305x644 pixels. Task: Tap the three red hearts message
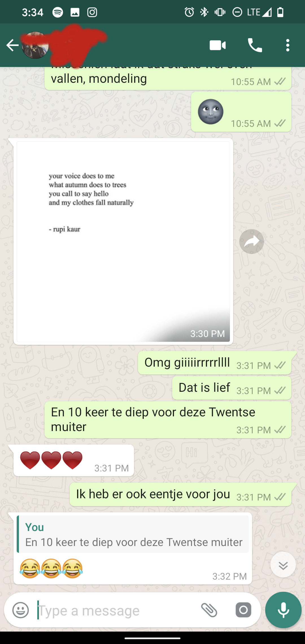click(x=74, y=460)
